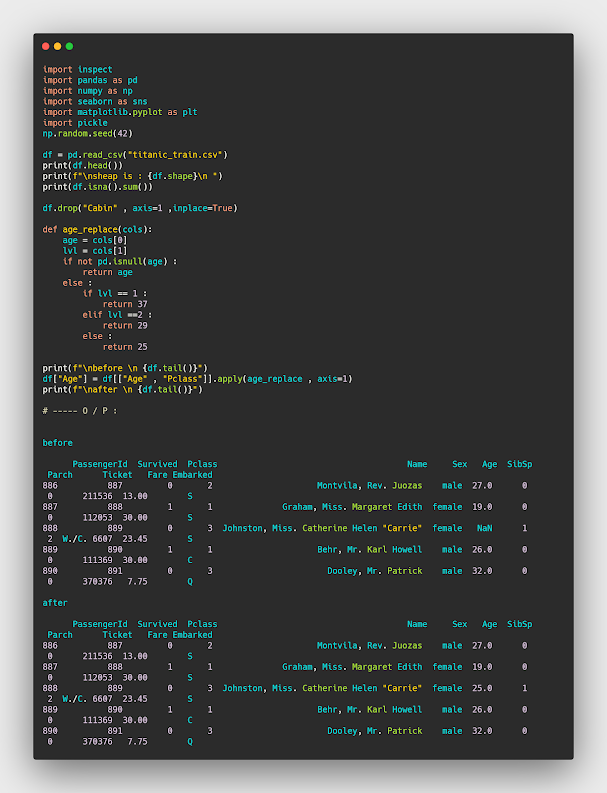Click the 'elif lvl ==2' line
This screenshot has height=793, width=607.
(117, 315)
